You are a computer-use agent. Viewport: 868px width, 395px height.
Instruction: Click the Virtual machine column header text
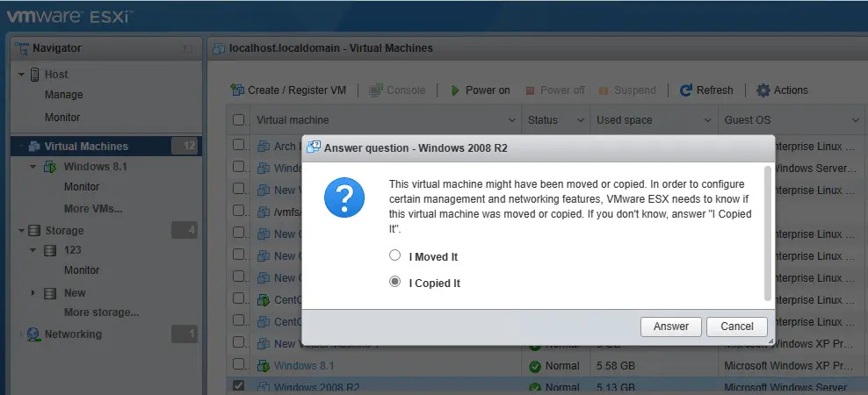pos(293,120)
